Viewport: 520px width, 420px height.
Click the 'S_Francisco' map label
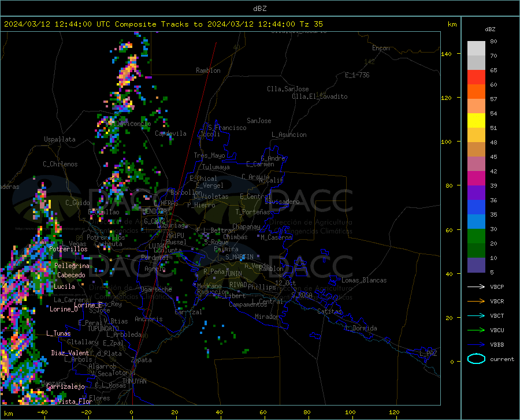(x=227, y=128)
